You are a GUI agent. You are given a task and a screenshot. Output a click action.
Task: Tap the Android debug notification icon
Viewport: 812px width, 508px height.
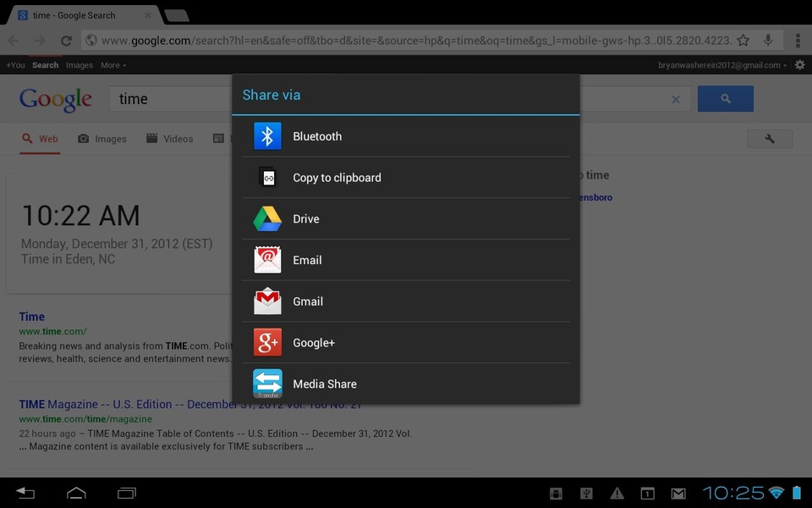(x=556, y=494)
